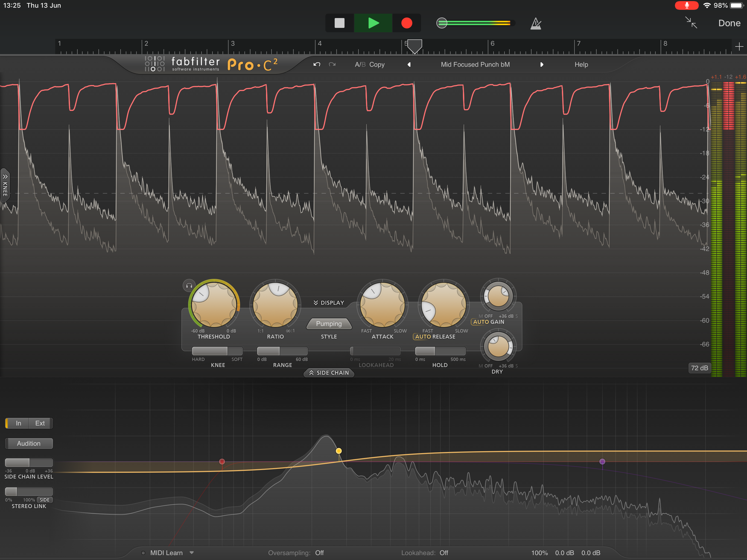
Task: Click the undo arrow icon
Action: coord(316,65)
